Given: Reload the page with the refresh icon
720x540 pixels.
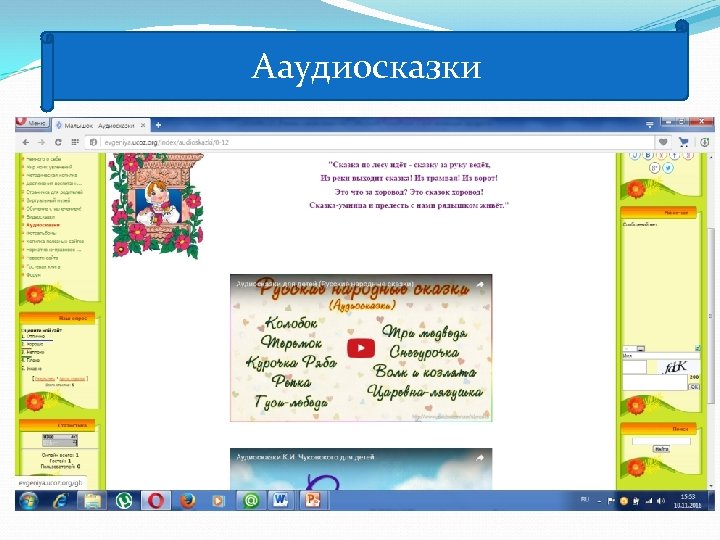Looking at the screenshot, I should click(58, 142).
